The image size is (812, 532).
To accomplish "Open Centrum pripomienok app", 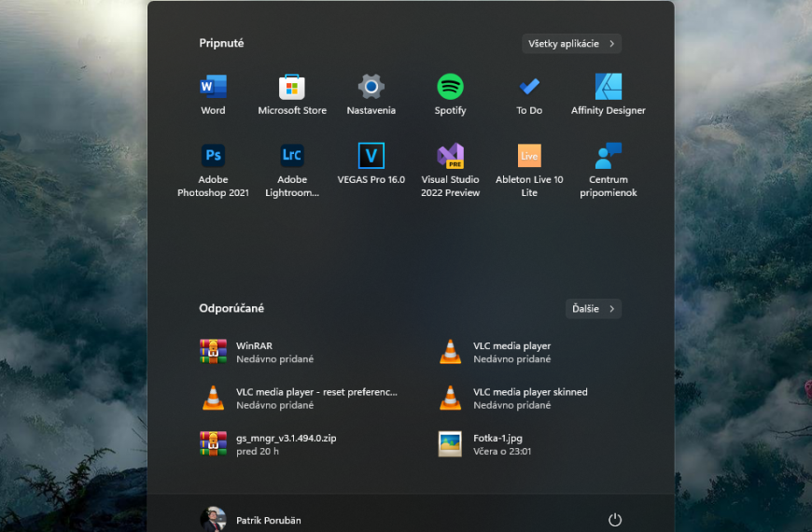I will (608, 156).
